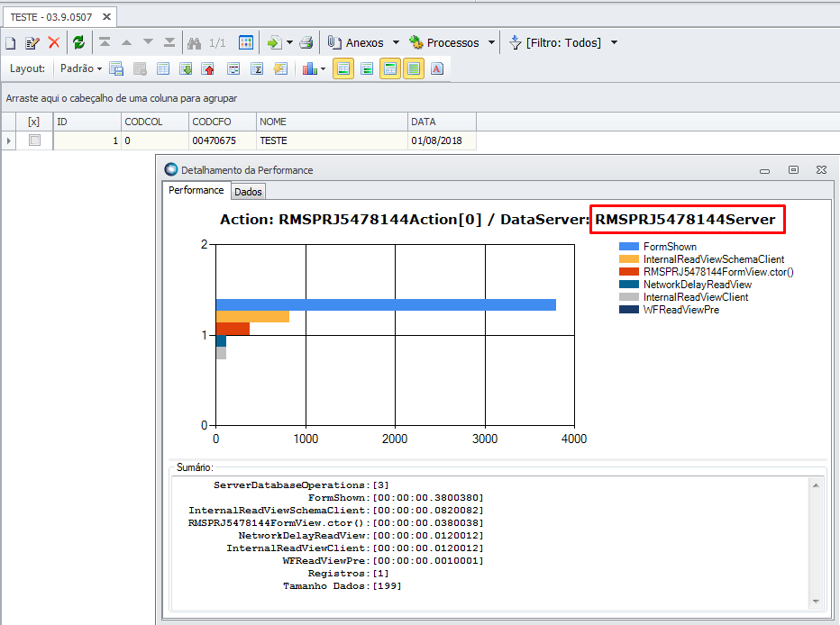Toggle the first highlighted green grid button

pyautogui.click(x=343, y=68)
